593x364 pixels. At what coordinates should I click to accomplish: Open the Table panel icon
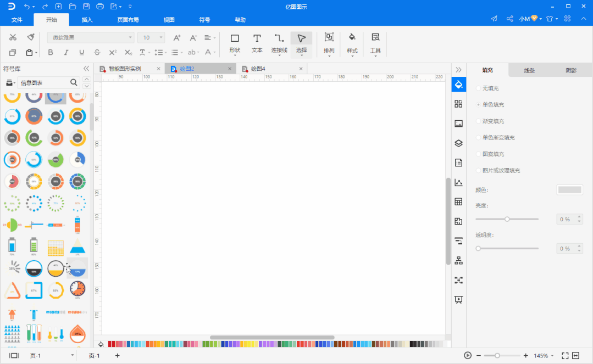[x=458, y=202]
